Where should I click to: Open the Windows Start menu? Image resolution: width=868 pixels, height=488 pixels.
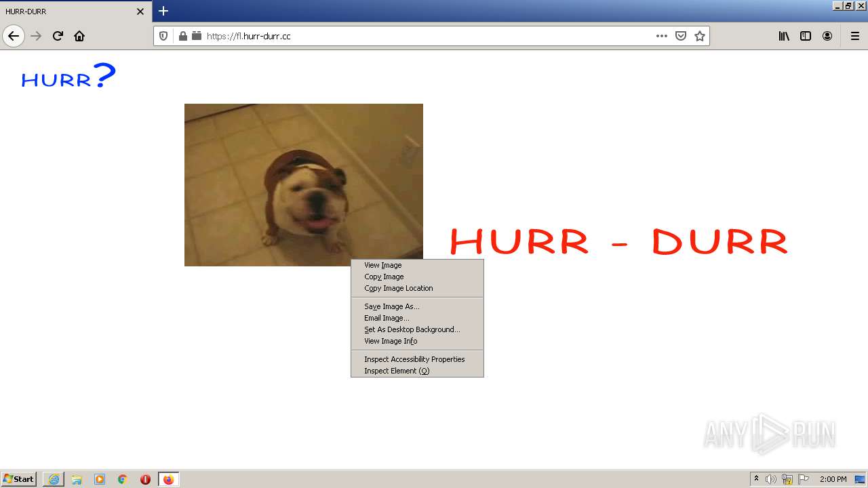[18, 479]
